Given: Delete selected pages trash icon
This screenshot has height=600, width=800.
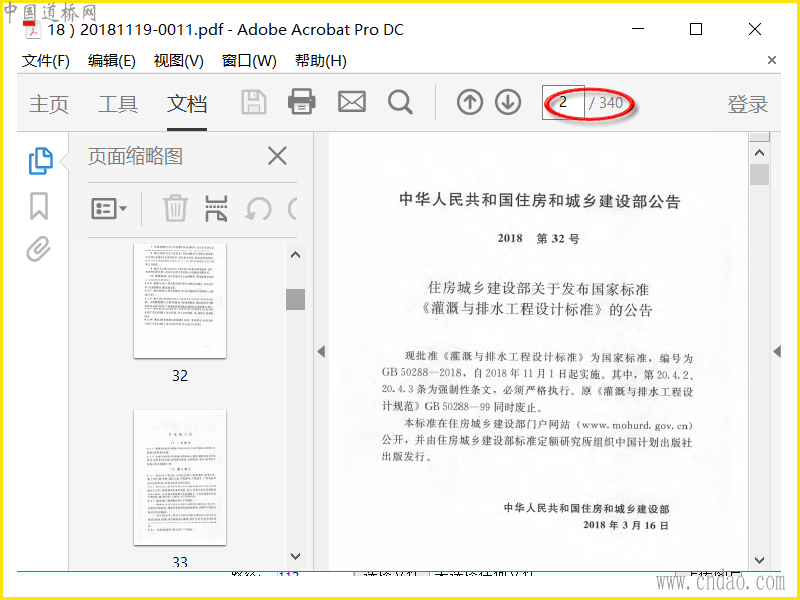Looking at the screenshot, I should (x=175, y=208).
